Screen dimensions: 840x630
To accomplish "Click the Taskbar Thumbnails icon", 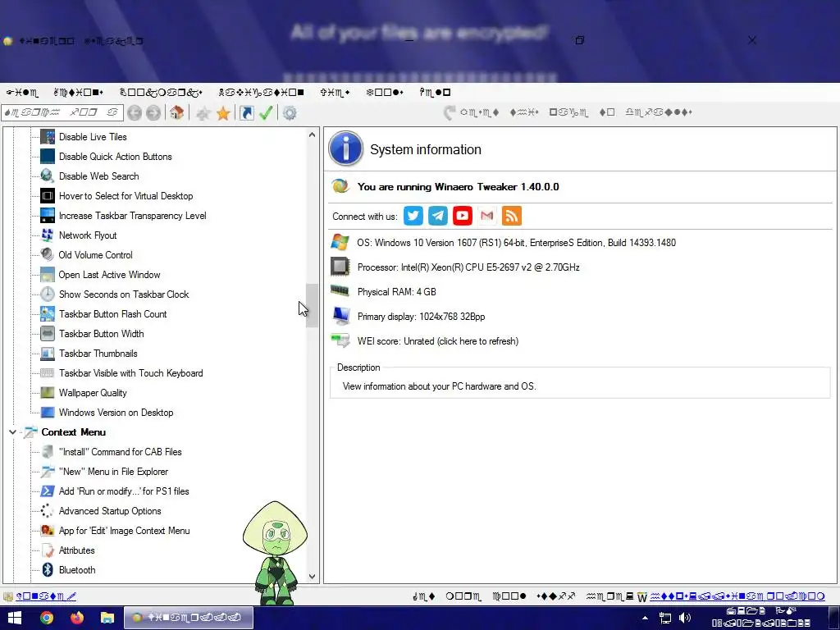I will coord(47,353).
